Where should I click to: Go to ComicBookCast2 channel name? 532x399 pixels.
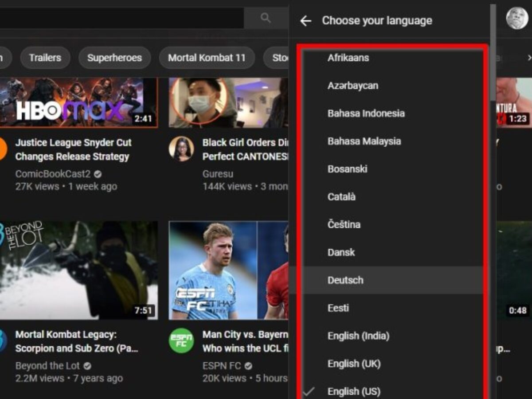[x=53, y=174]
